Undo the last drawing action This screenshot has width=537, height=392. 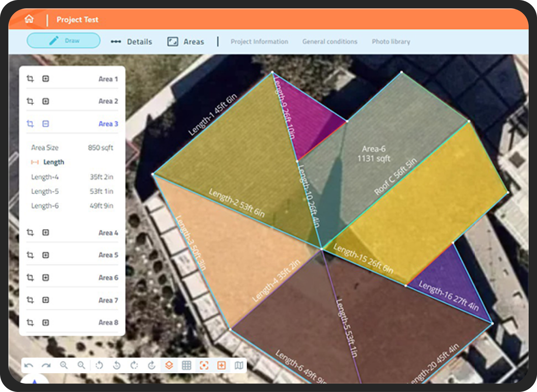coord(29,365)
